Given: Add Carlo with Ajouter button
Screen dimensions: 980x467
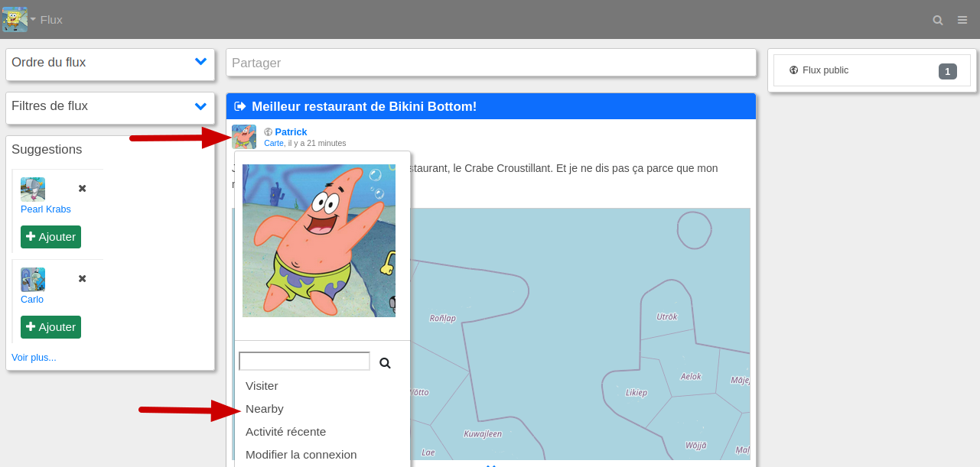Looking at the screenshot, I should pos(50,327).
